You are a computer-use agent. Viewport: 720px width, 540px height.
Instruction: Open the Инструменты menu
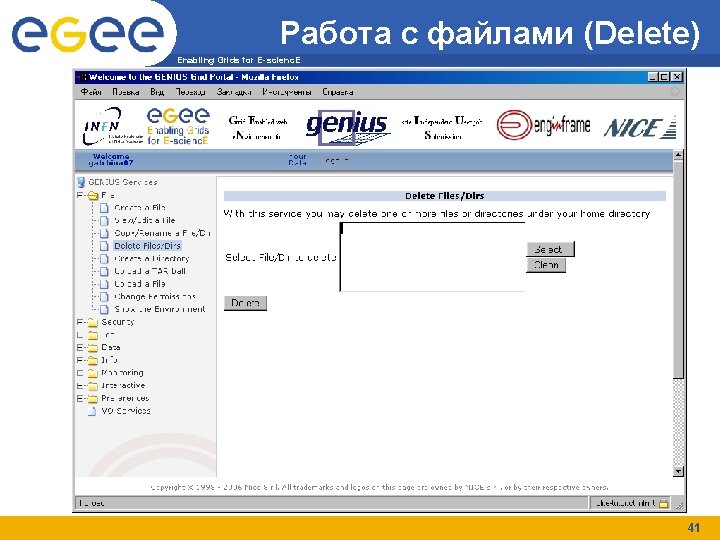[x=287, y=92]
